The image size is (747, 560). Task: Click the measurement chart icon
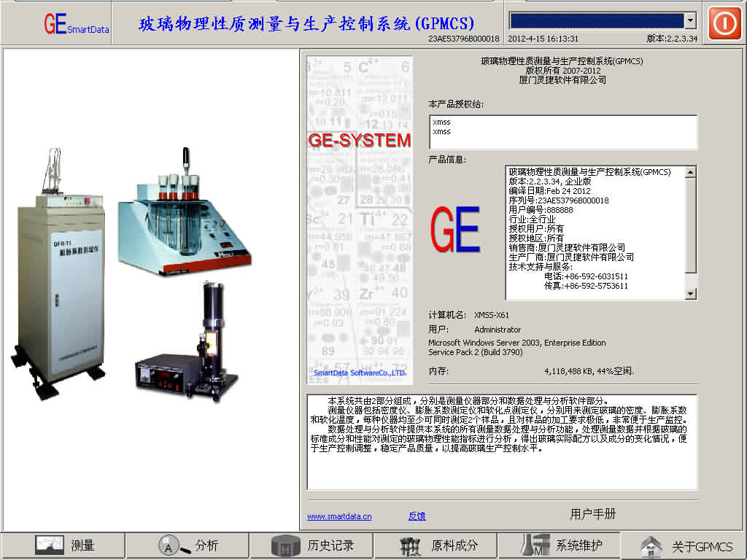point(50,545)
